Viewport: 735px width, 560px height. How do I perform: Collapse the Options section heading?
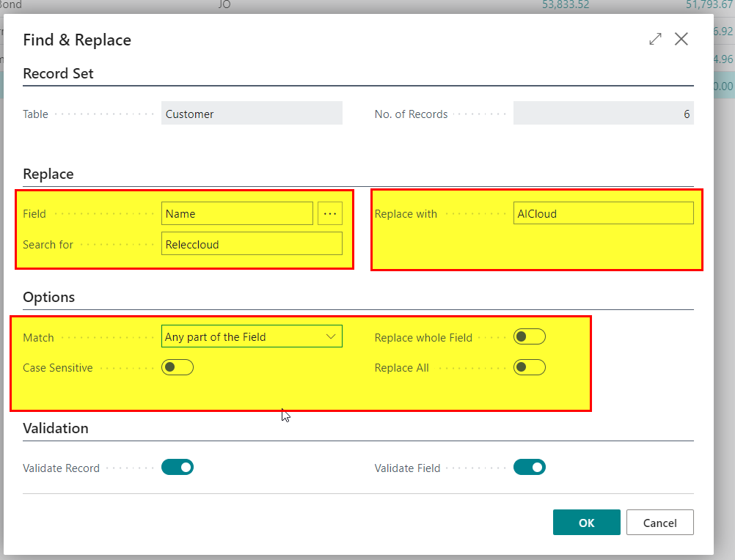coord(48,298)
